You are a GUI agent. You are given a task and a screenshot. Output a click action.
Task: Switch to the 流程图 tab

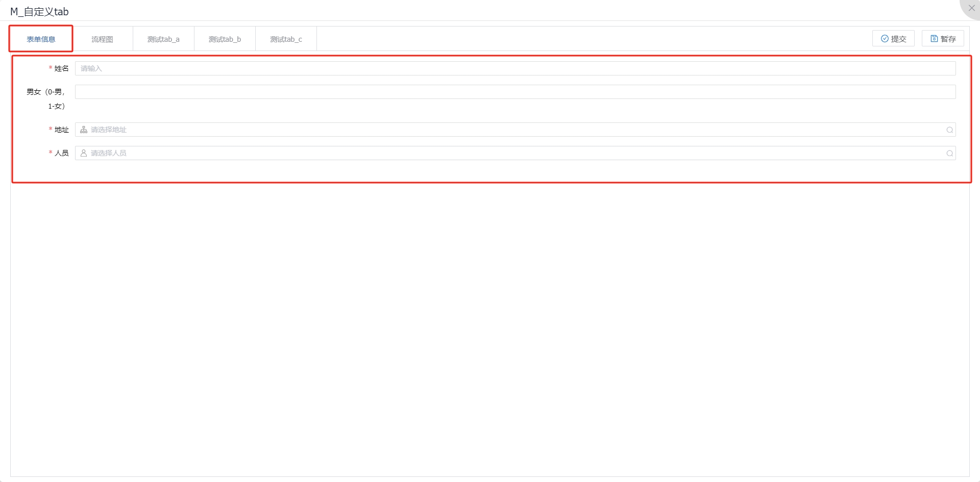pyautogui.click(x=102, y=39)
